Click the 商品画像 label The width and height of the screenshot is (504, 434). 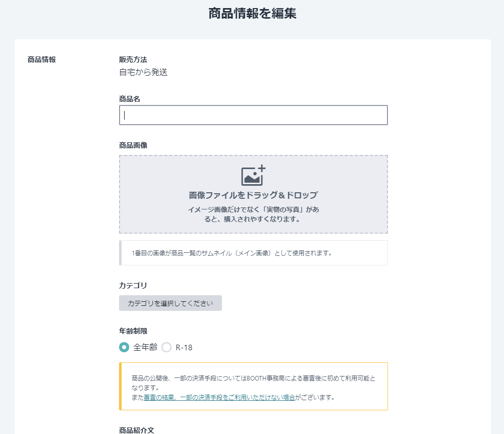[x=133, y=145]
